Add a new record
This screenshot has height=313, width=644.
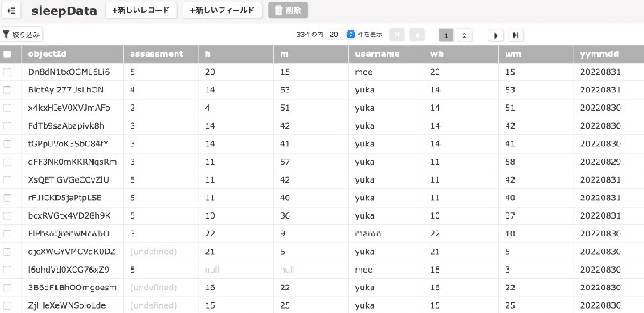pyautogui.click(x=141, y=10)
